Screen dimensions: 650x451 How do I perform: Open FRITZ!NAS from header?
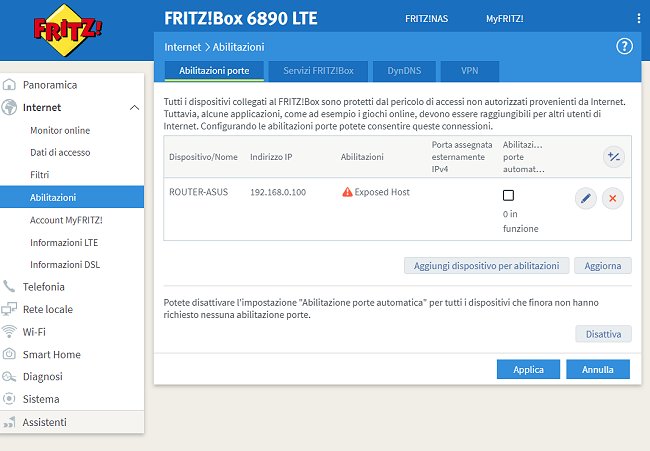(427, 19)
